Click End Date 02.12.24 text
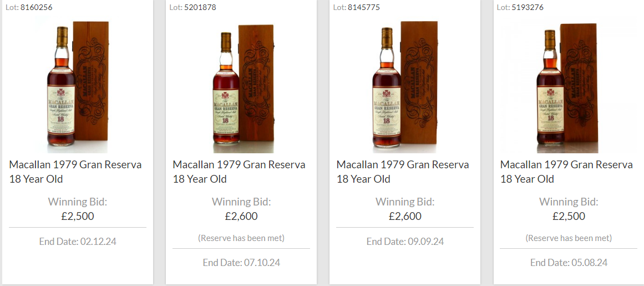Screen dimensions: 644x286 point(78,241)
